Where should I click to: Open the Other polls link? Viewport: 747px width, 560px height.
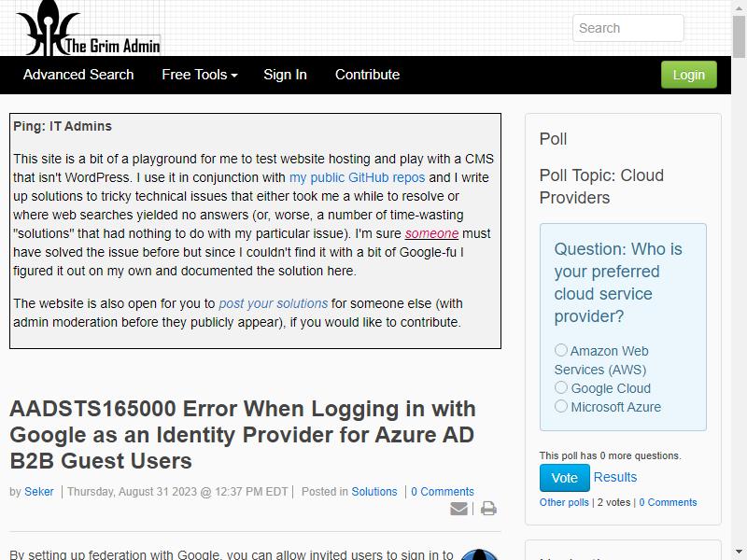coord(564,502)
